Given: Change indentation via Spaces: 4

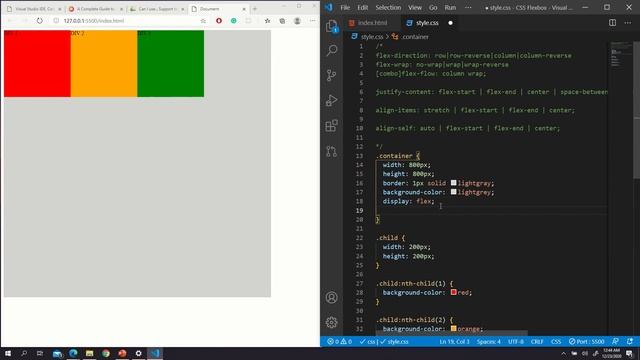Looking at the screenshot, I should point(489,342).
